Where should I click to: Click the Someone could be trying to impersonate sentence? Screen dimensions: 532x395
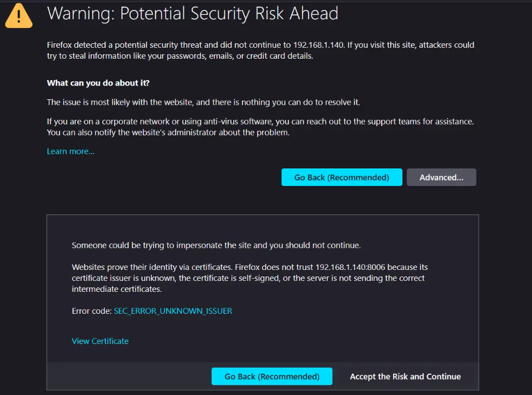coord(216,245)
